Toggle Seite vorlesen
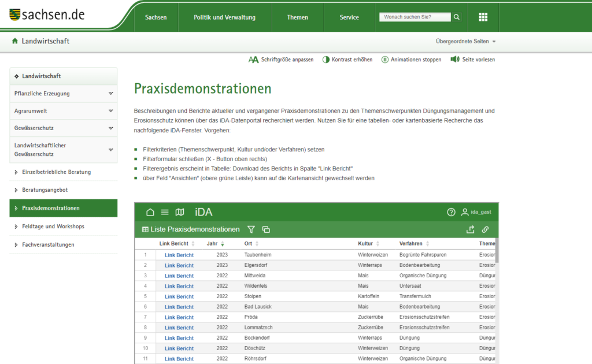 [473, 60]
